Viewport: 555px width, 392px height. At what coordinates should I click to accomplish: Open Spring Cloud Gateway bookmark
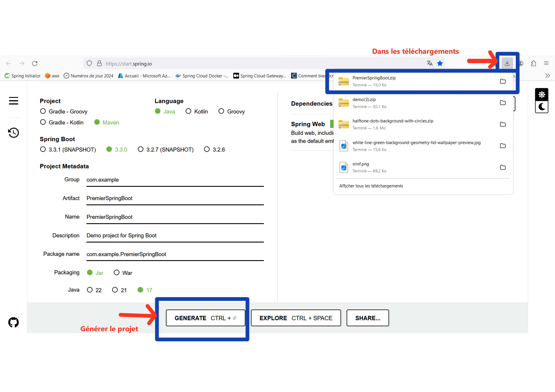(260, 76)
